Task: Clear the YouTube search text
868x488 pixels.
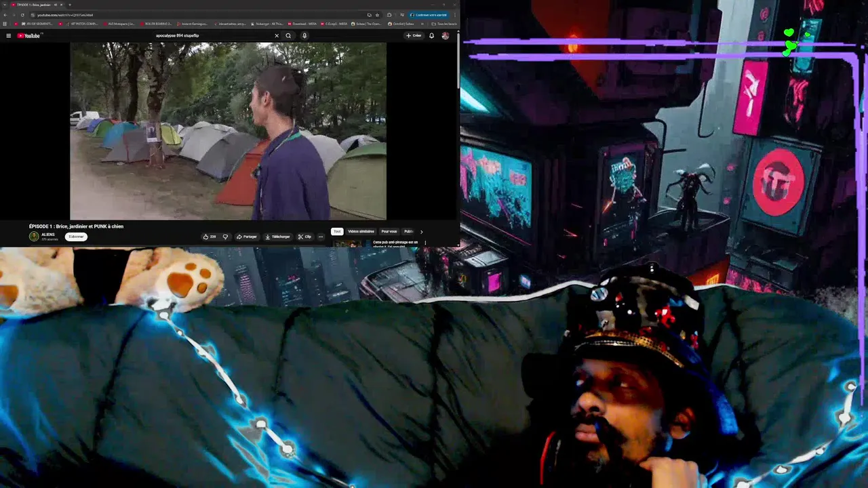Action: (x=277, y=35)
